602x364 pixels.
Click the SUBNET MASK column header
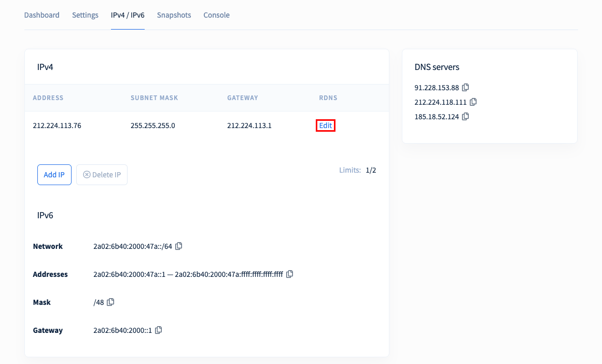[x=155, y=98]
